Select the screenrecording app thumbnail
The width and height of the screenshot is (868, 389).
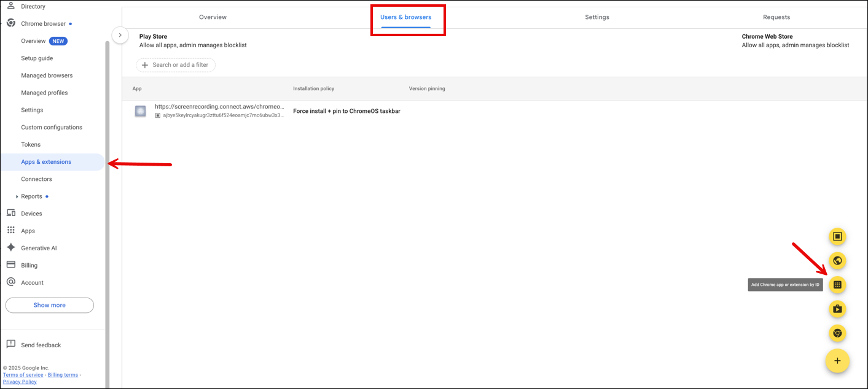tap(140, 111)
